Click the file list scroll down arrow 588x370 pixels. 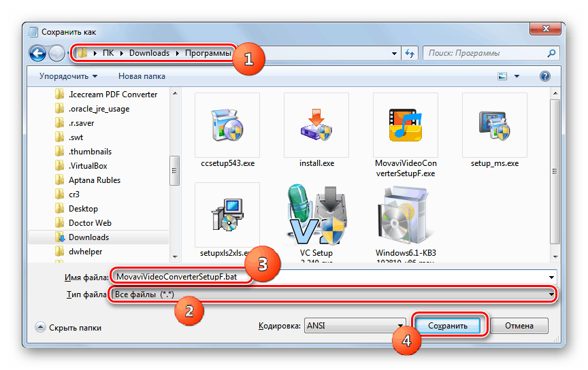coord(555,257)
